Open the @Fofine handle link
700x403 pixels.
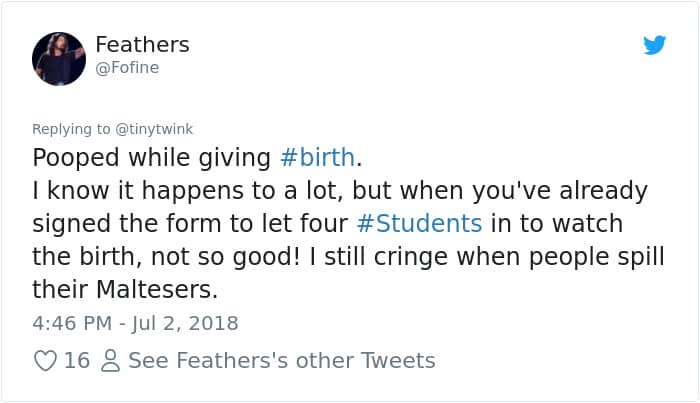(x=127, y=67)
